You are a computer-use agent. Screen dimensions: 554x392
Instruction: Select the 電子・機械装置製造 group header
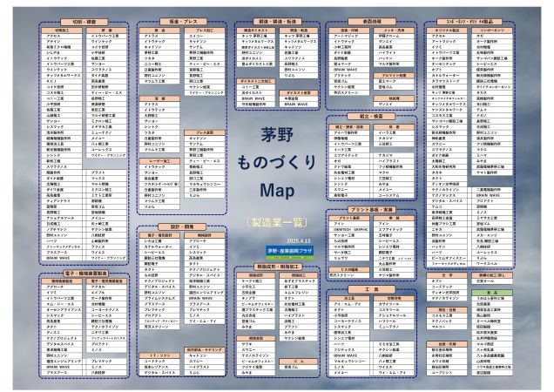click(84, 274)
